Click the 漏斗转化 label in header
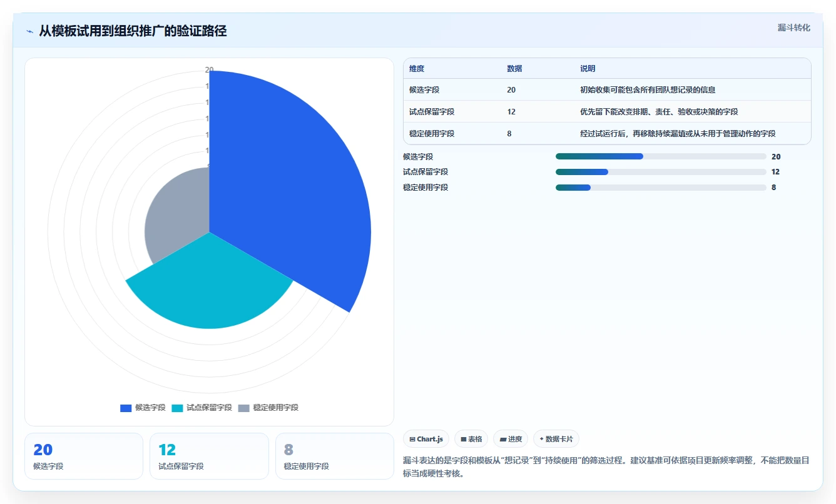Image resolution: width=836 pixels, height=504 pixels. 793,28
